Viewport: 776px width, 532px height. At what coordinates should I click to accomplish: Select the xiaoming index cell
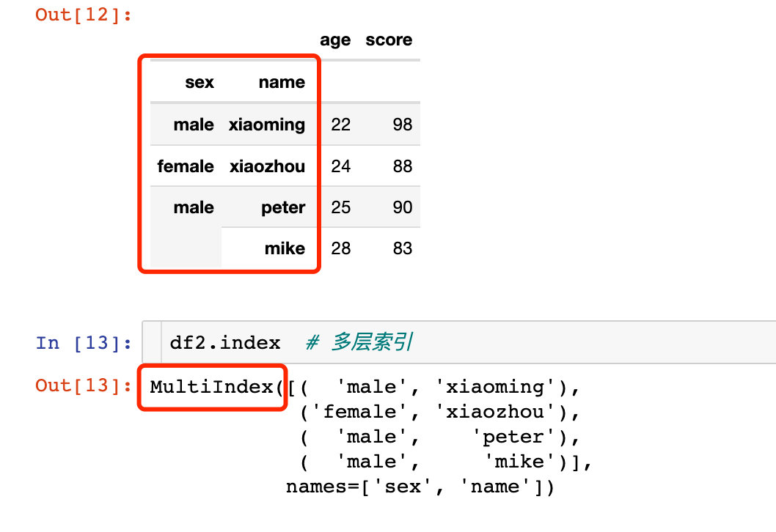[x=267, y=125]
